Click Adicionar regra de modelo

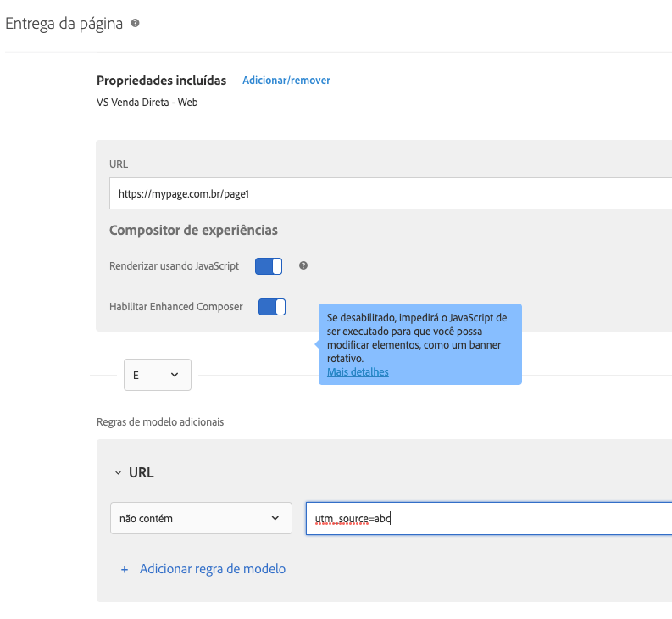212,570
